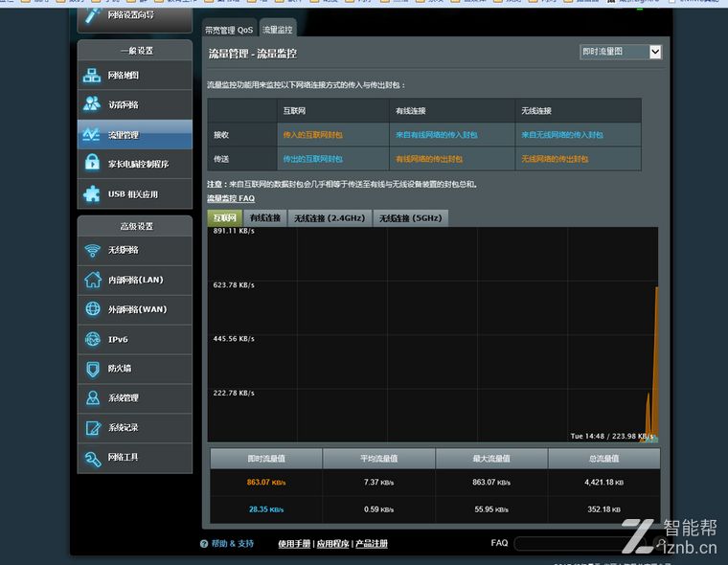Click the 7.37 KB/s average value
728x565 pixels.
[x=379, y=483]
